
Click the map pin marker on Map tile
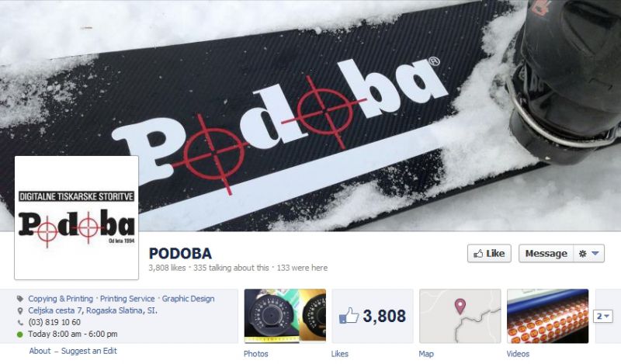coord(460,306)
